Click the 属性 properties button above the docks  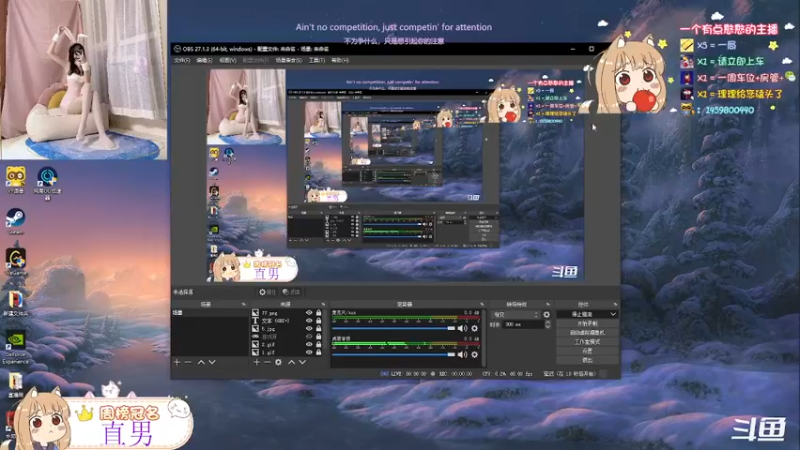(x=267, y=292)
